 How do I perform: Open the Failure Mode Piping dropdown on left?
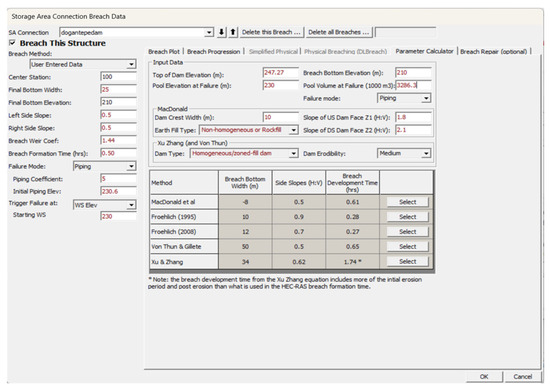[x=131, y=166]
